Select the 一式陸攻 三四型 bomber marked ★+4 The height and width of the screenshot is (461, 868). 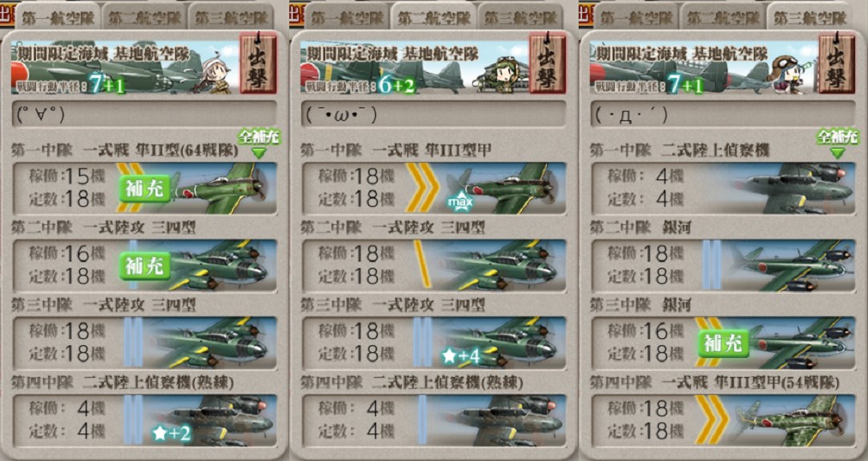498,342
